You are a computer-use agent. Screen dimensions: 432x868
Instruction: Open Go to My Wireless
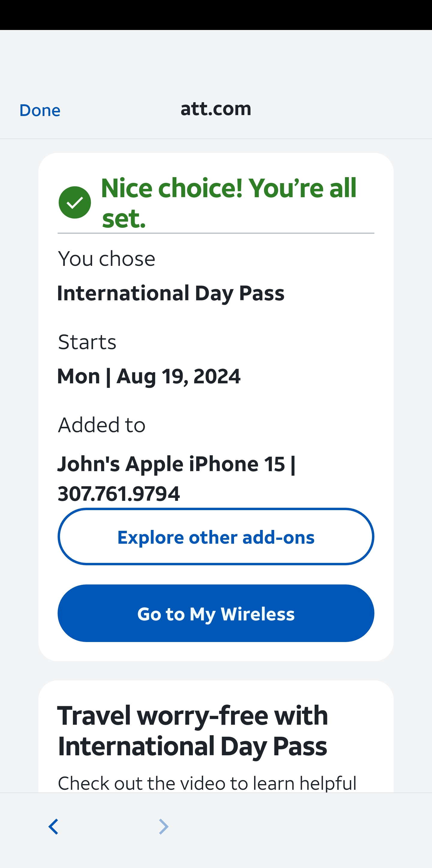pyautogui.click(x=216, y=613)
